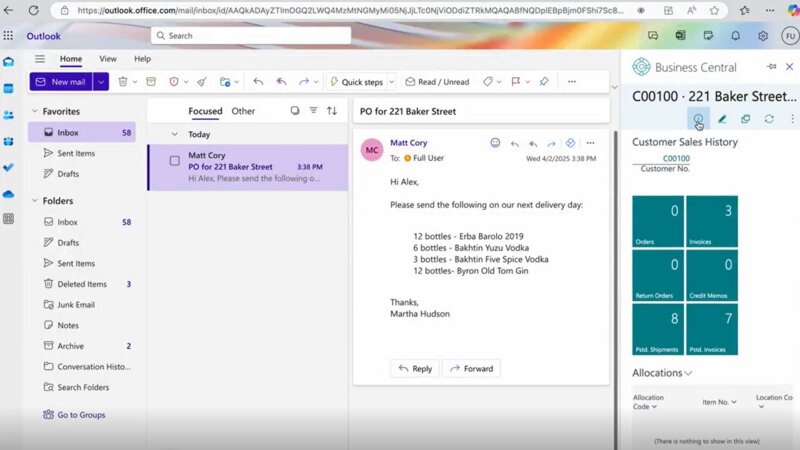Toggle Read / Unread status
The image size is (800, 450).
(437, 82)
